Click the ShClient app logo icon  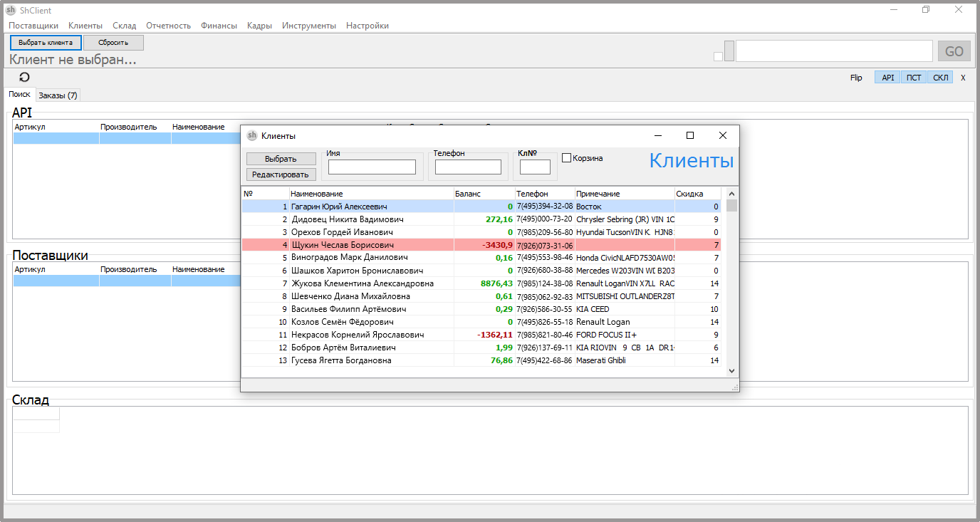[11, 11]
